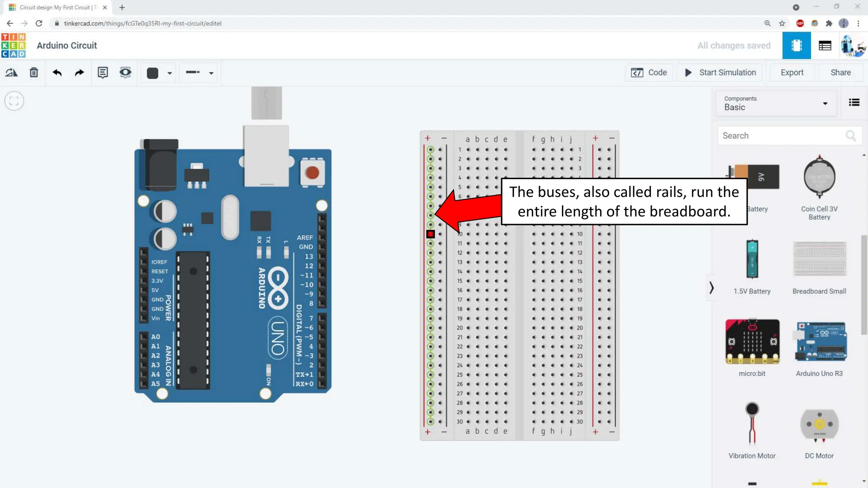Open wire type dropdown arrow

click(x=211, y=73)
